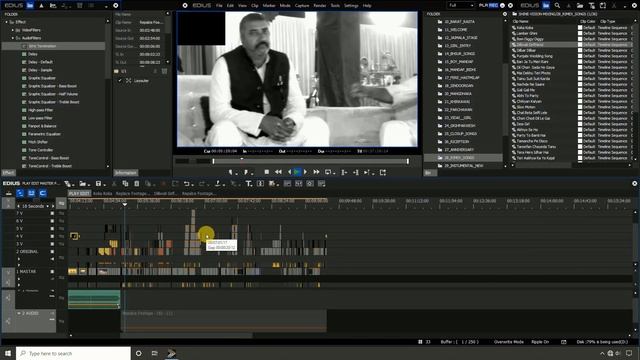The width and height of the screenshot is (640, 360).
Task: Click the Rewind button in the player
Action: point(278,172)
